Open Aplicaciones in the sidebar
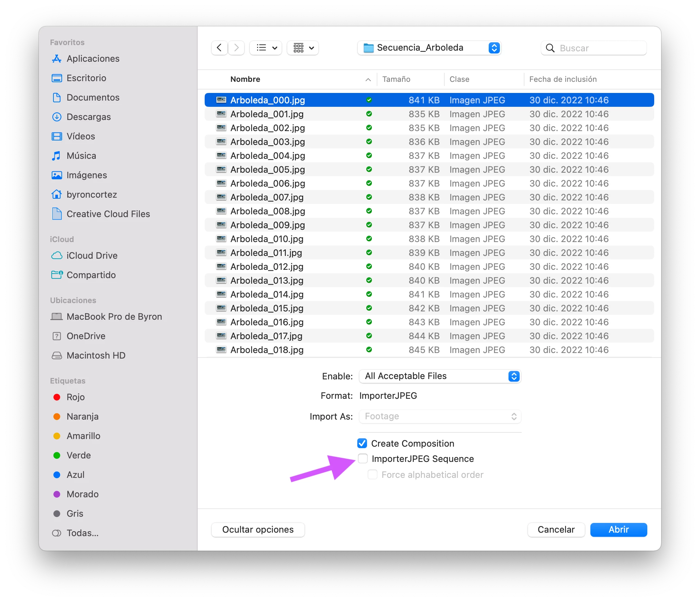Image resolution: width=700 pixels, height=602 pixels. tap(93, 59)
